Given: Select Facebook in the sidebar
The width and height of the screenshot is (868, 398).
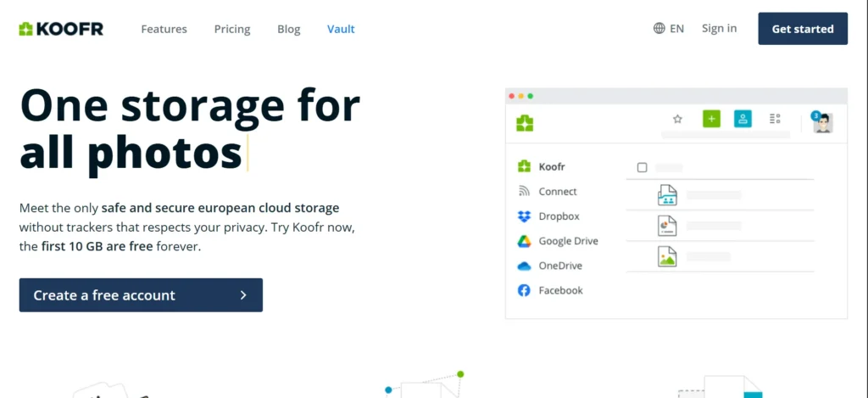Looking at the screenshot, I should coord(549,290).
